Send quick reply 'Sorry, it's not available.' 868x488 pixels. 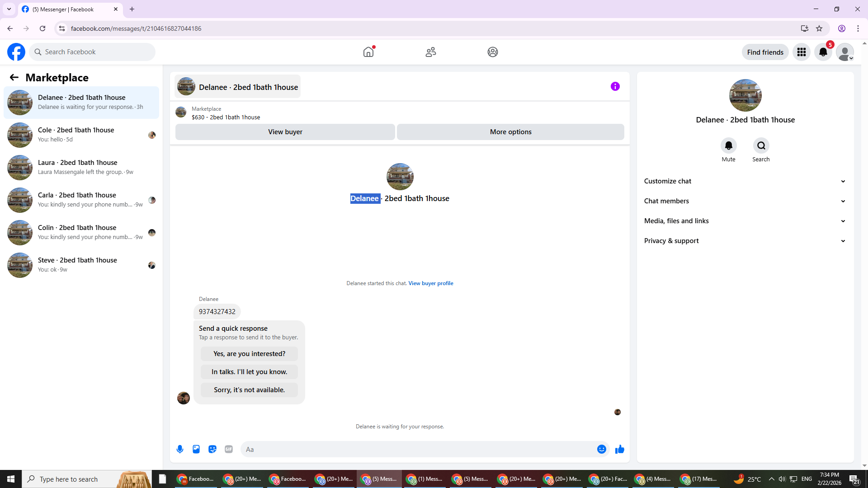tap(249, 390)
